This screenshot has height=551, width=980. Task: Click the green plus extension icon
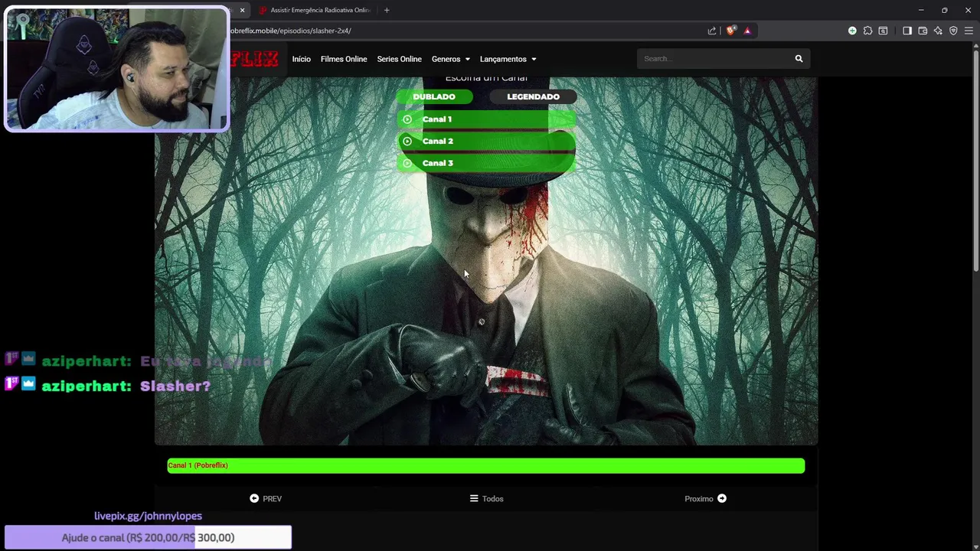(852, 31)
